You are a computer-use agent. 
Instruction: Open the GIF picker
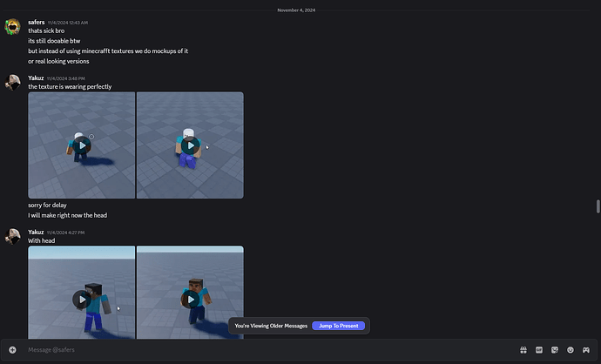click(x=539, y=350)
